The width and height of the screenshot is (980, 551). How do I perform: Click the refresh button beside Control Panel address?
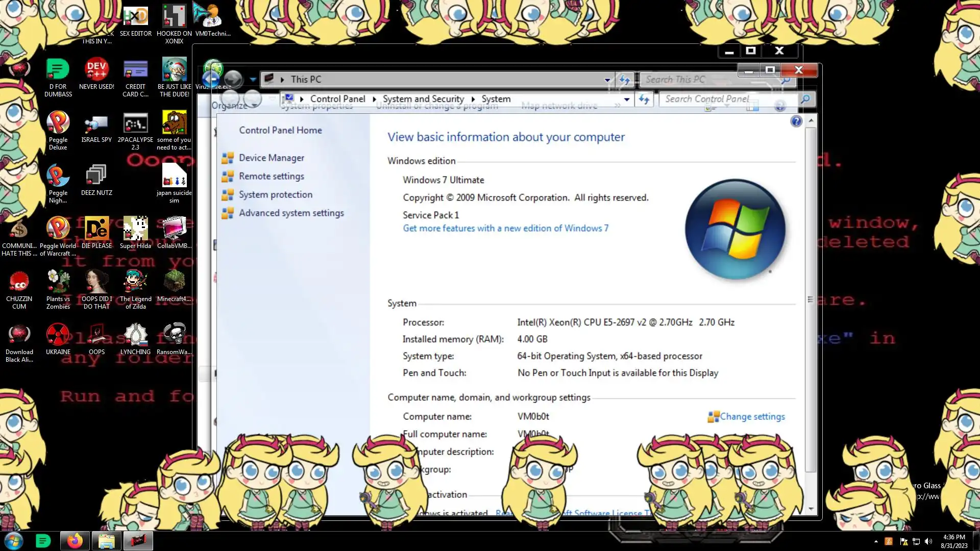click(x=644, y=99)
